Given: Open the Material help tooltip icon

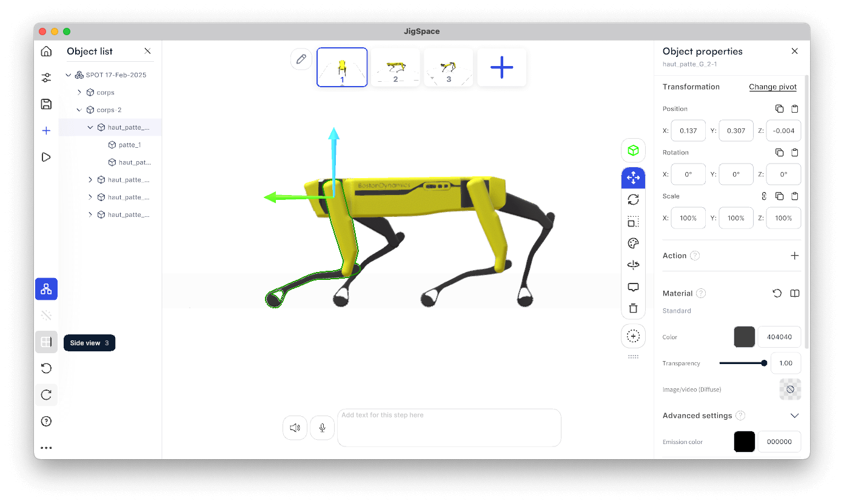Looking at the screenshot, I should coord(701,293).
